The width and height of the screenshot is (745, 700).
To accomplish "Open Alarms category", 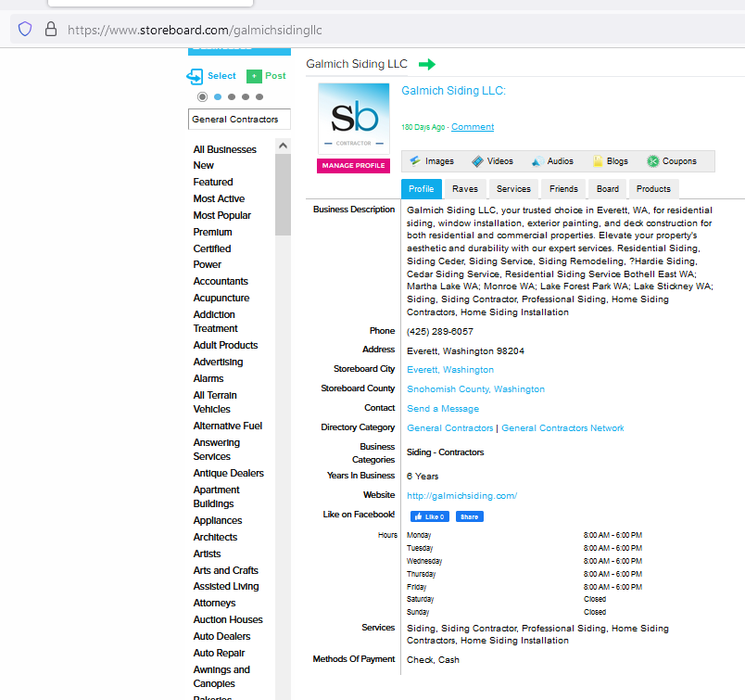I will 208,378.
